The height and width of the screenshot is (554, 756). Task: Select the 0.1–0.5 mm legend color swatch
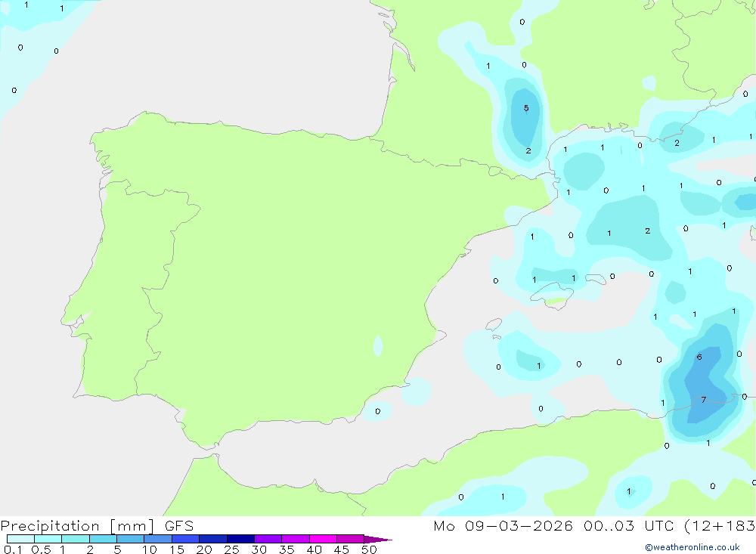[x=20, y=539]
